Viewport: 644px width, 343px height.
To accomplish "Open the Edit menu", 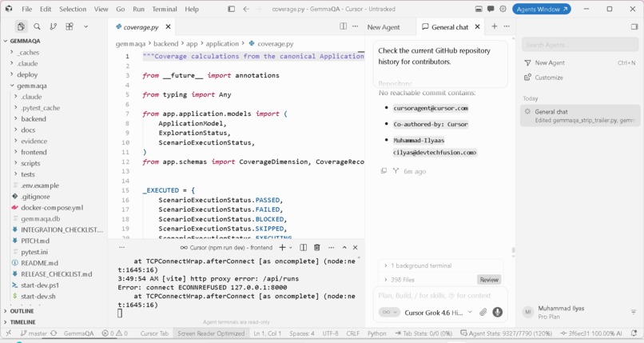I will (46, 9).
